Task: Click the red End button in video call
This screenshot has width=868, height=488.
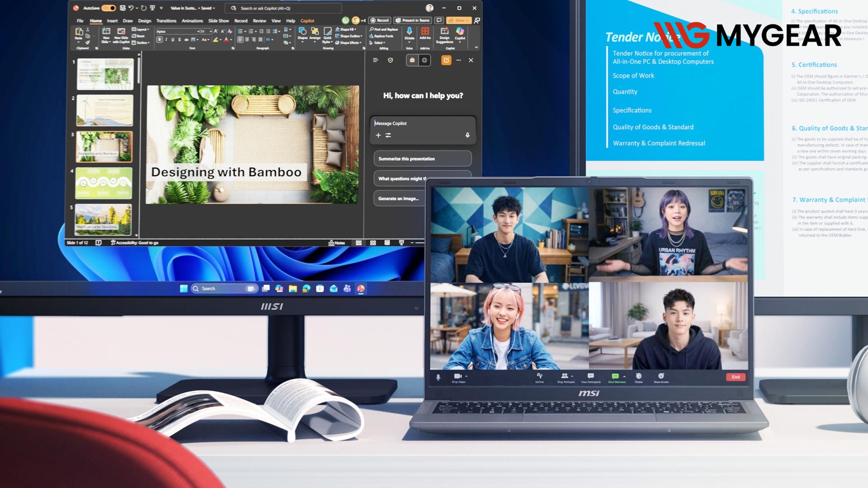Action: [736, 377]
